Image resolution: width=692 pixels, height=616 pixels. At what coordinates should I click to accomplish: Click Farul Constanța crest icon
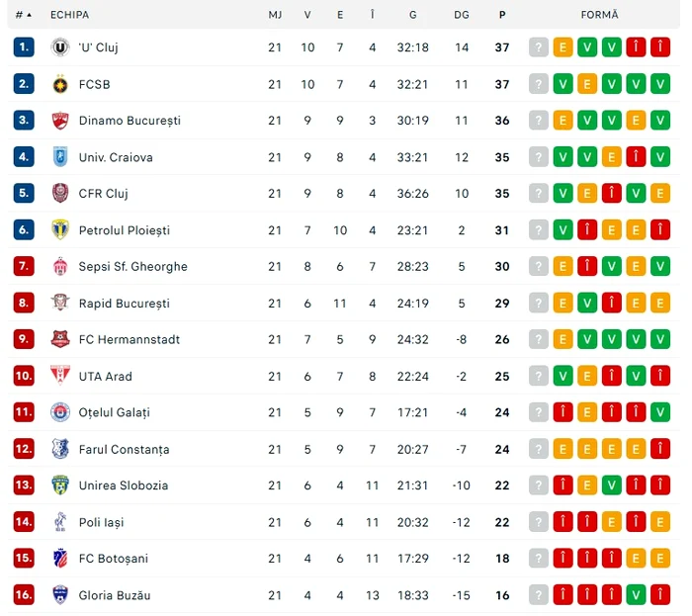60,449
